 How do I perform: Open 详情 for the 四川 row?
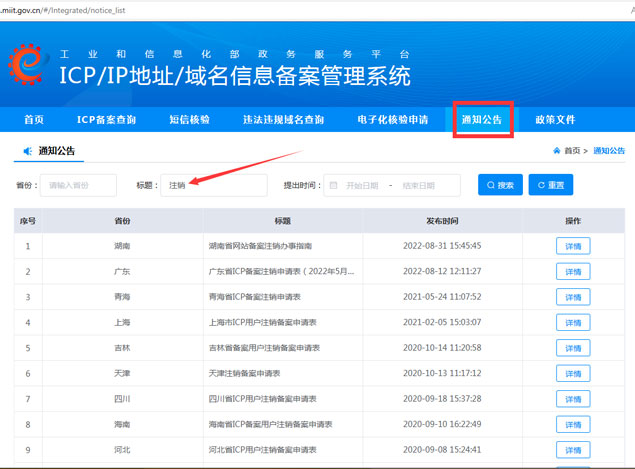573,400
